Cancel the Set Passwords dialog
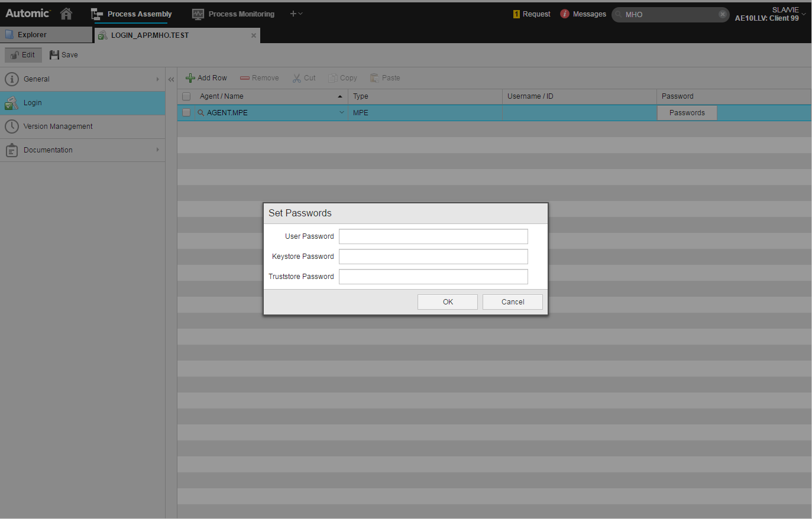 (x=512, y=302)
